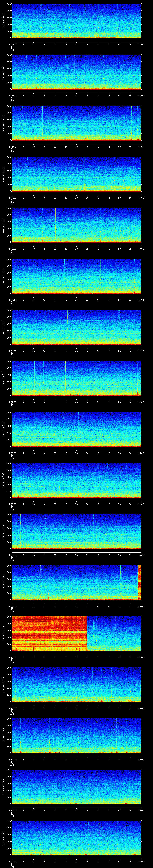
Task: Click the 15:00 end-time label
Action: [x=141, y=44]
